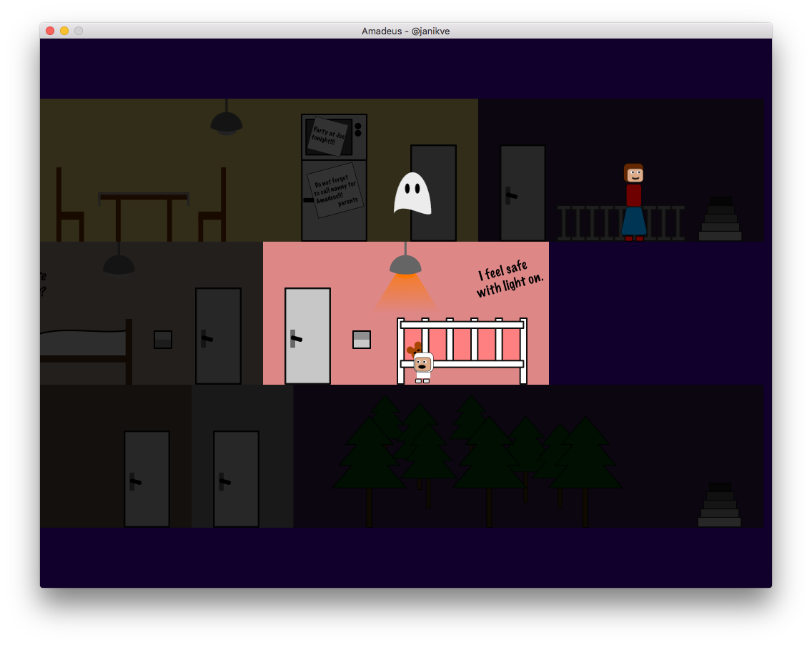Close the Amadeus game window
This screenshot has height=645, width=812.
pos(50,31)
